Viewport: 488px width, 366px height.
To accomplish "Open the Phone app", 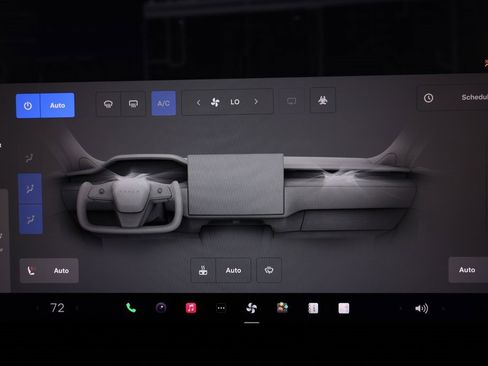I will coord(131,308).
